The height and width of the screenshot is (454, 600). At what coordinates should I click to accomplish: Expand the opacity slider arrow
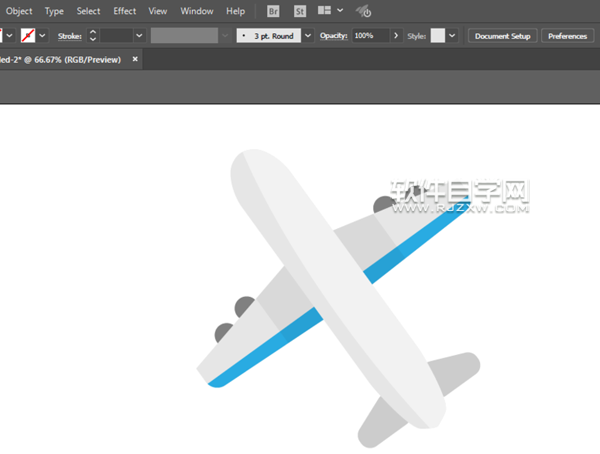click(395, 35)
